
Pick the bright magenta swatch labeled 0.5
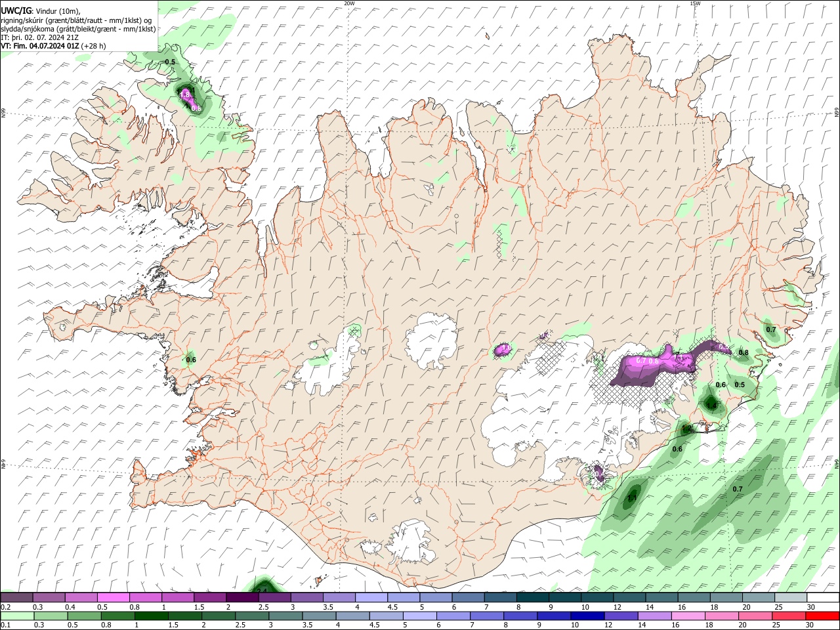coord(113,598)
